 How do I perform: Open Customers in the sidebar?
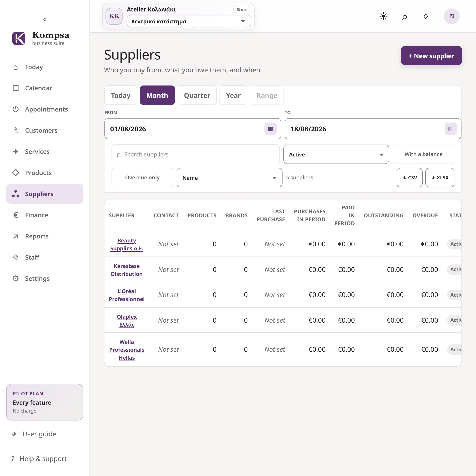[45, 131]
